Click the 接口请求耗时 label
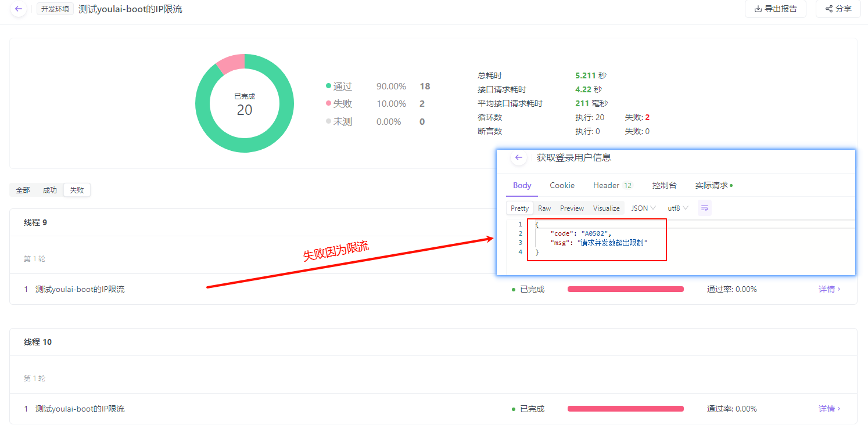 point(502,89)
